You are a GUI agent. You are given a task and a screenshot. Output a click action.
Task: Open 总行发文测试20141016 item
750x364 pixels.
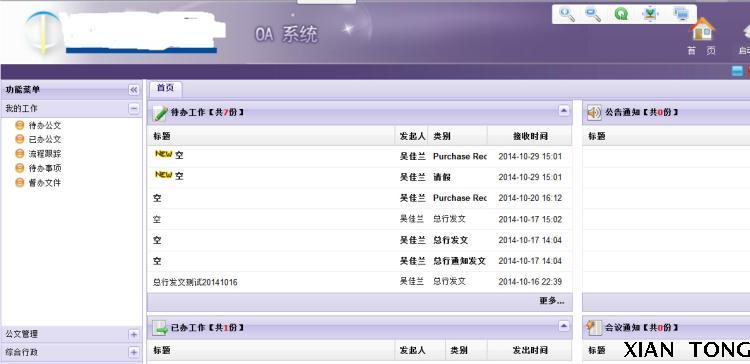[195, 282]
